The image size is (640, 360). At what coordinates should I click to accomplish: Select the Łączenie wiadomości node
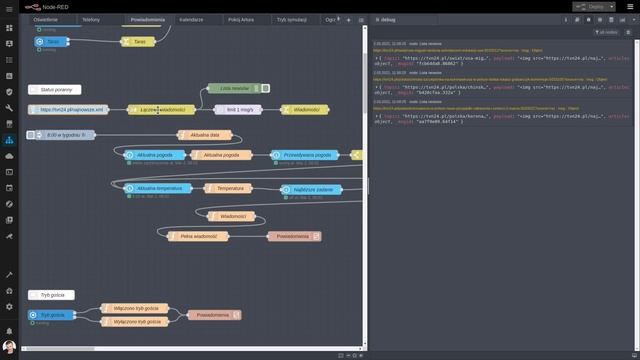point(161,109)
